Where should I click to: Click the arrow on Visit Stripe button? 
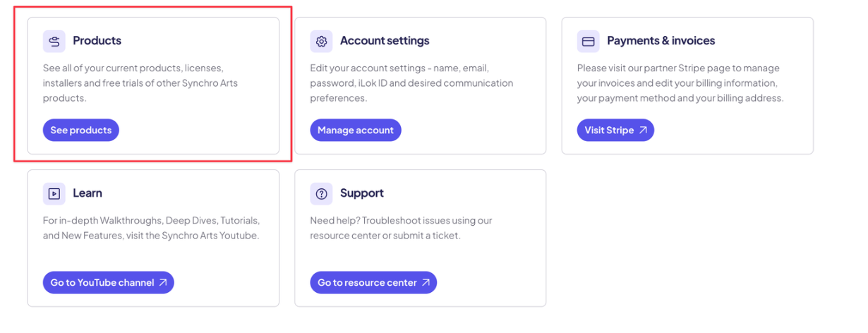pos(643,131)
